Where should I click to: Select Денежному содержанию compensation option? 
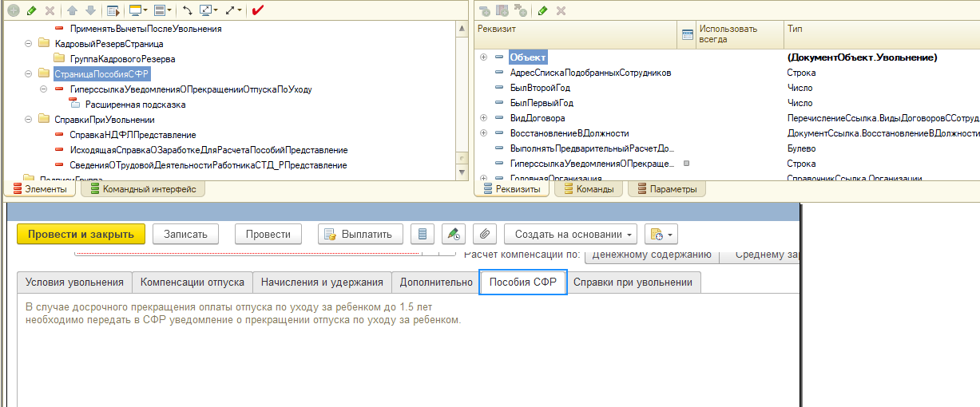(x=652, y=255)
